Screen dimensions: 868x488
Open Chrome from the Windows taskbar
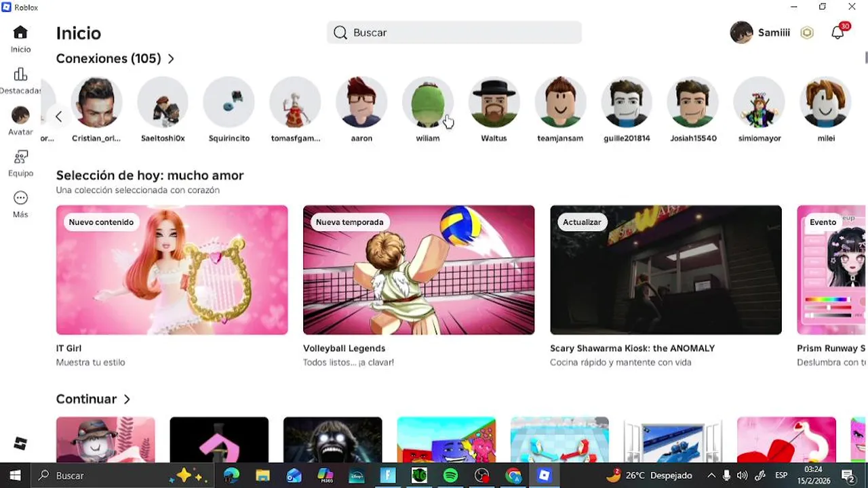coord(513,476)
